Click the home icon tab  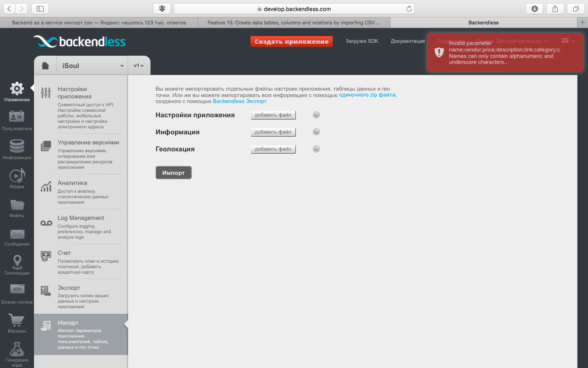pos(45,66)
